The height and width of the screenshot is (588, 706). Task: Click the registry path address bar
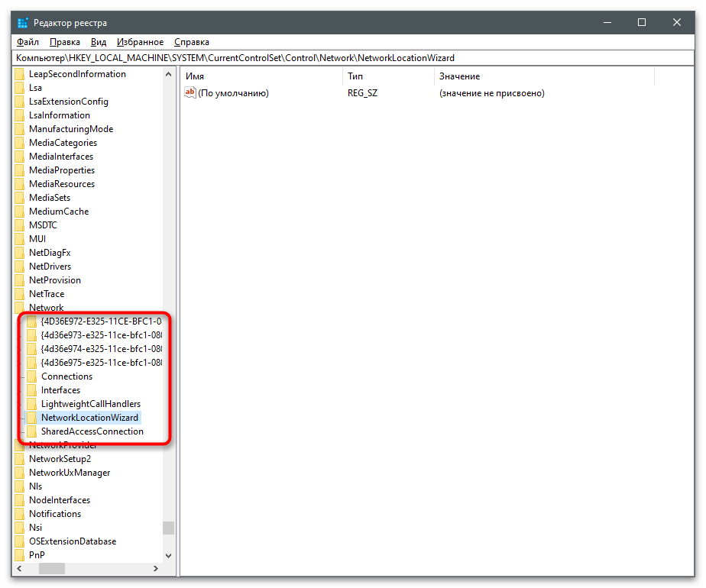[x=351, y=58]
